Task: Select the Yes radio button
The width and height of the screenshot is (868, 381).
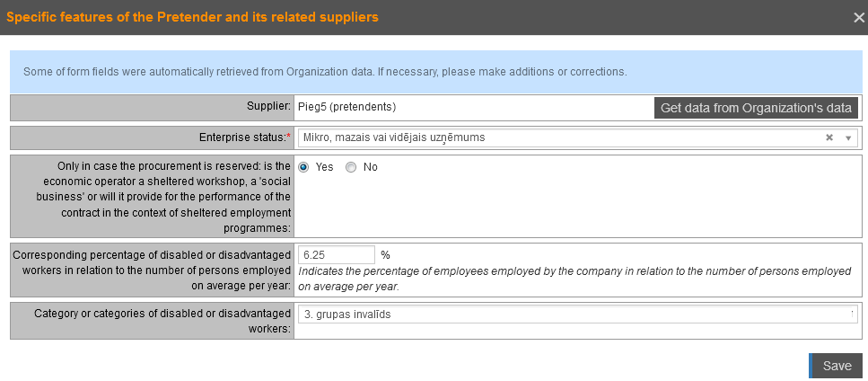Action: click(303, 167)
